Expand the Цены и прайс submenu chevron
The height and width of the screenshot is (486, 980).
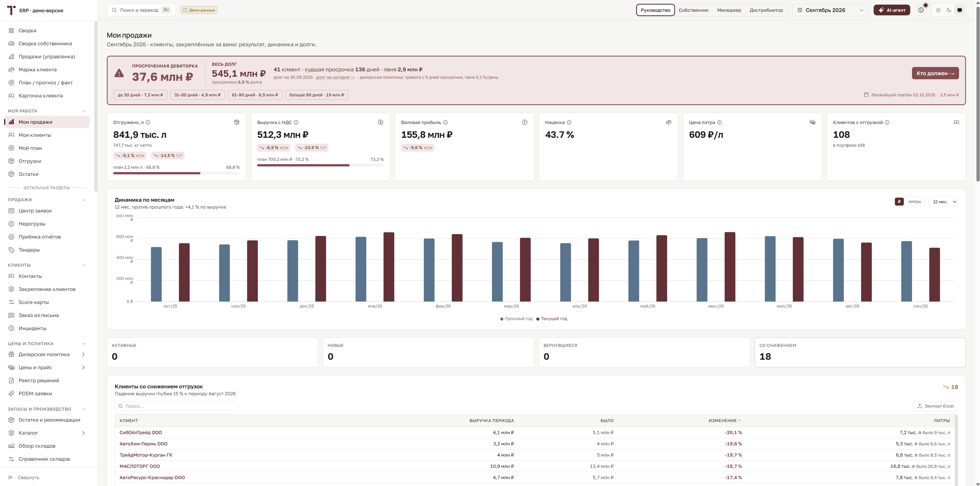coord(83,367)
